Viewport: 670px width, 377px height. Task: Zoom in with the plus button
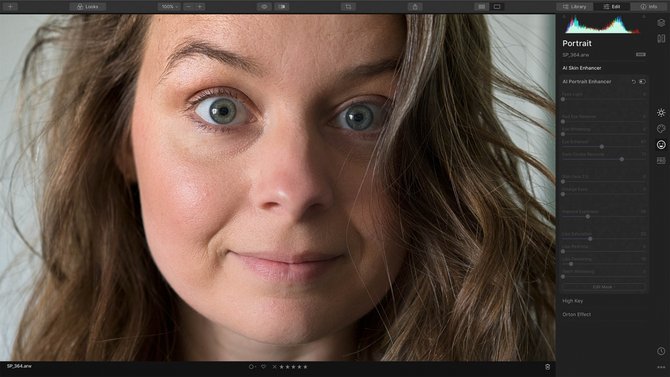click(200, 6)
